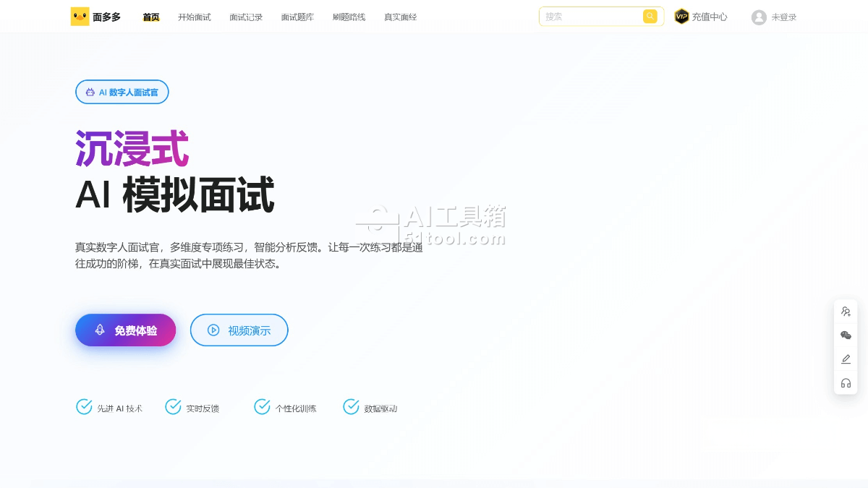Start the 免费体验 free trial button
This screenshot has height=488, width=868.
[126, 330]
